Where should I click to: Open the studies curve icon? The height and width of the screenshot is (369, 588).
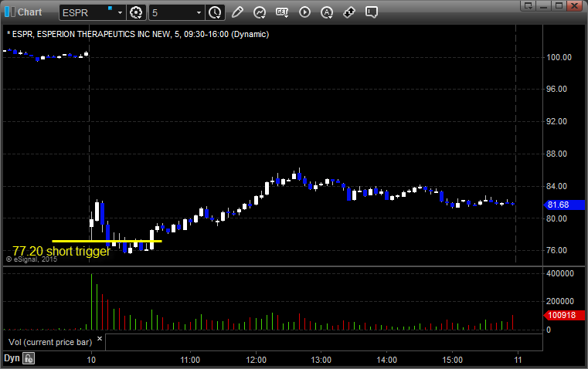tap(260, 12)
